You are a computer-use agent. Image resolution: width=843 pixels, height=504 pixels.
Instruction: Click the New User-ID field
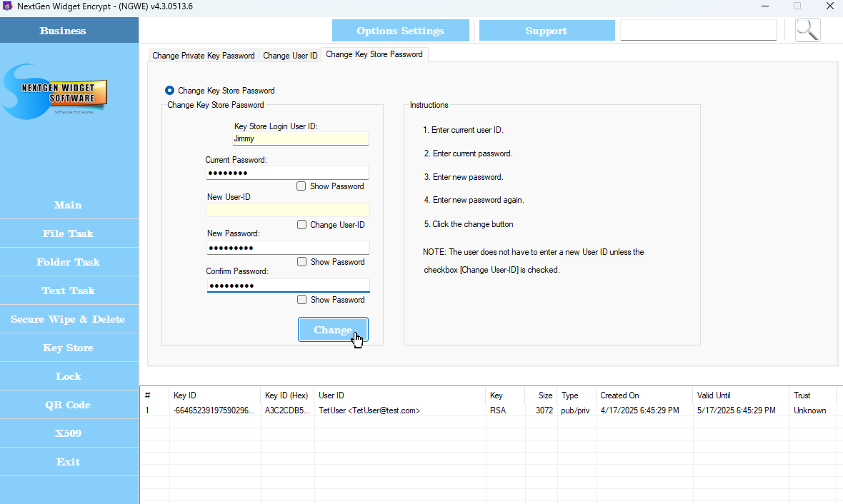pos(288,210)
